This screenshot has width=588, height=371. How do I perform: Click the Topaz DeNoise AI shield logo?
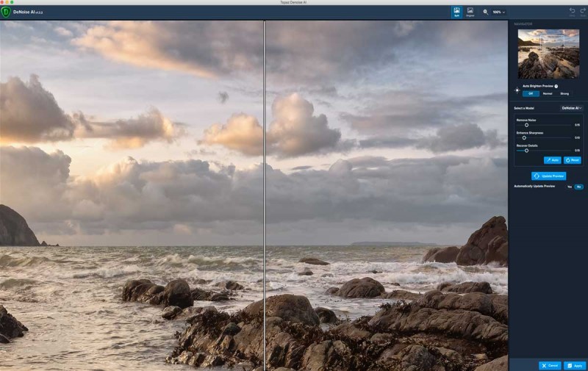pyautogui.click(x=6, y=12)
